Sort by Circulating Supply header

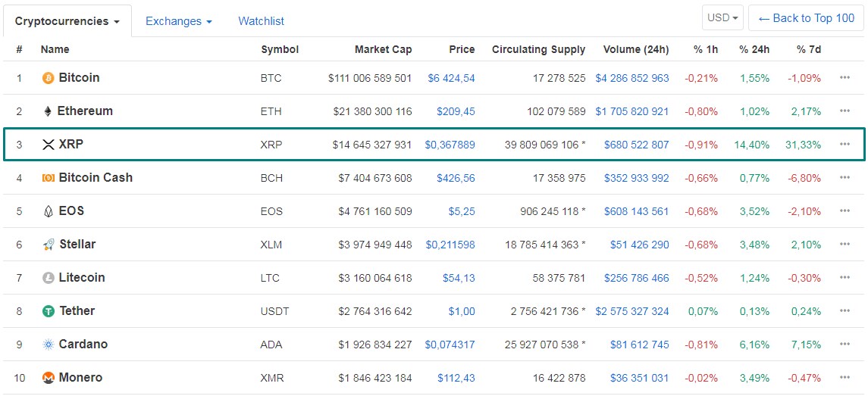point(539,49)
